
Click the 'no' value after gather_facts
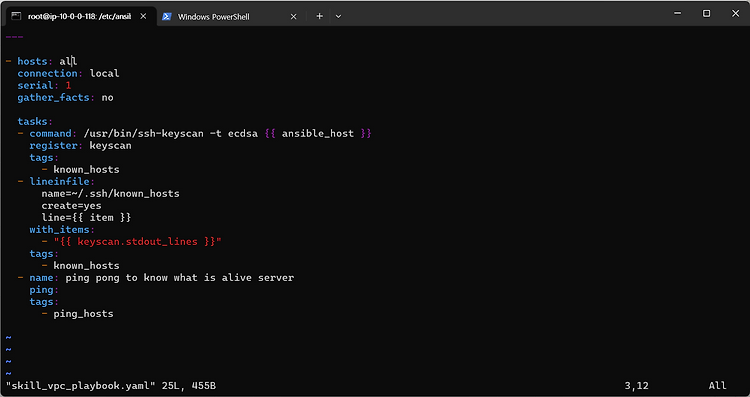click(x=107, y=98)
